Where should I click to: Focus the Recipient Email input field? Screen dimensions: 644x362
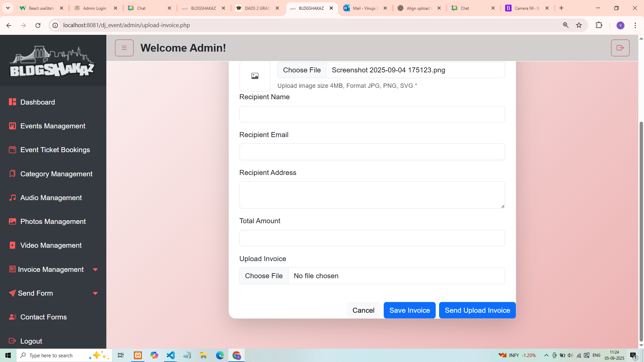point(372,152)
